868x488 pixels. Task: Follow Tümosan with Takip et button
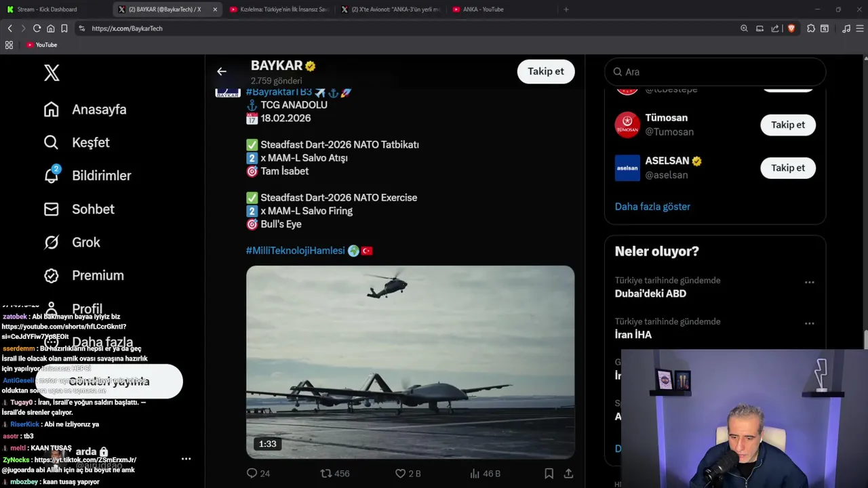[x=788, y=125]
